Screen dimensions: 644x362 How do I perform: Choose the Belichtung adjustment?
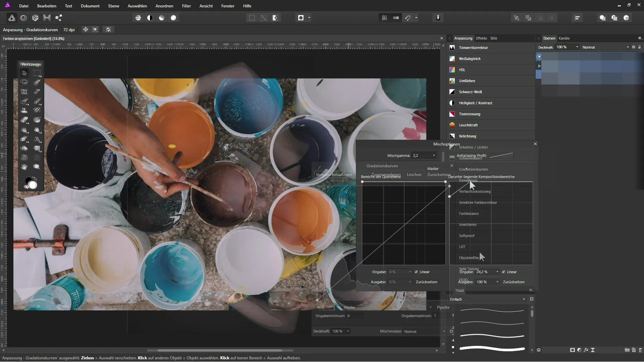click(x=491, y=136)
